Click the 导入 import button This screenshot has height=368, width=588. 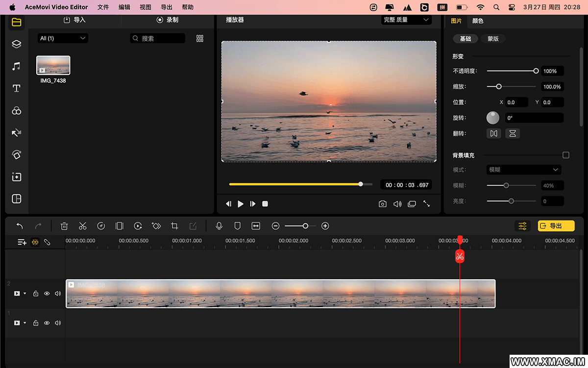(x=74, y=20)
